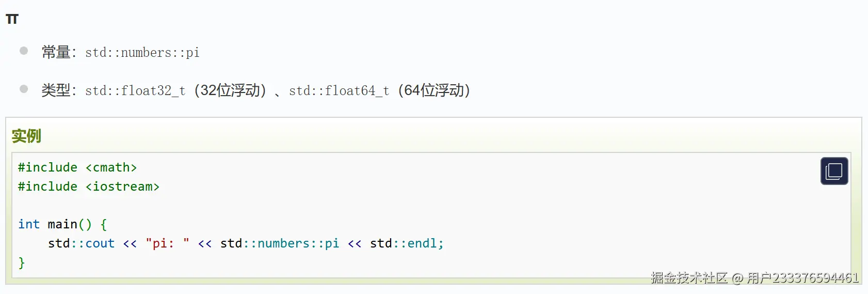The height and width of the screenshot is (294, 868).
Task: Click the 掘金技术社区 watermark text
Action: point(689,278)
